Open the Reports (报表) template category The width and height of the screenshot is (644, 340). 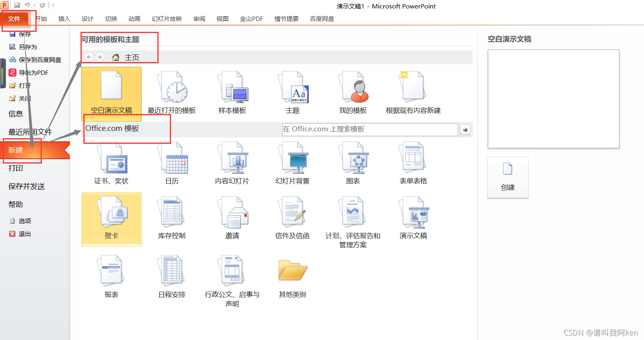coord(111,277)
